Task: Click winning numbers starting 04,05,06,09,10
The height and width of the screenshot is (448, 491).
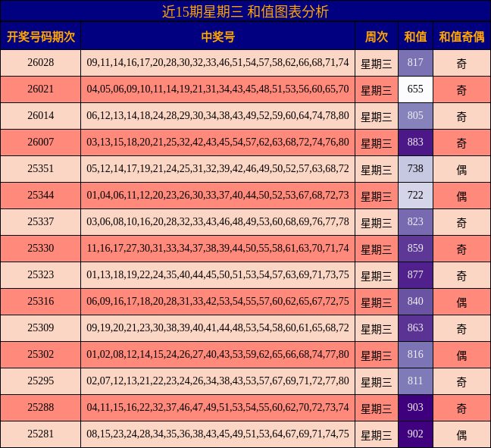Action: (217, 89)
